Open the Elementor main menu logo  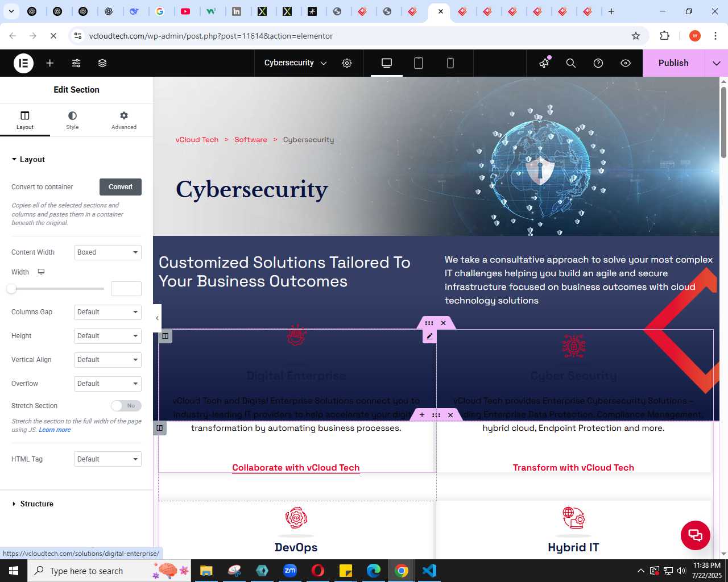point(24,63)
